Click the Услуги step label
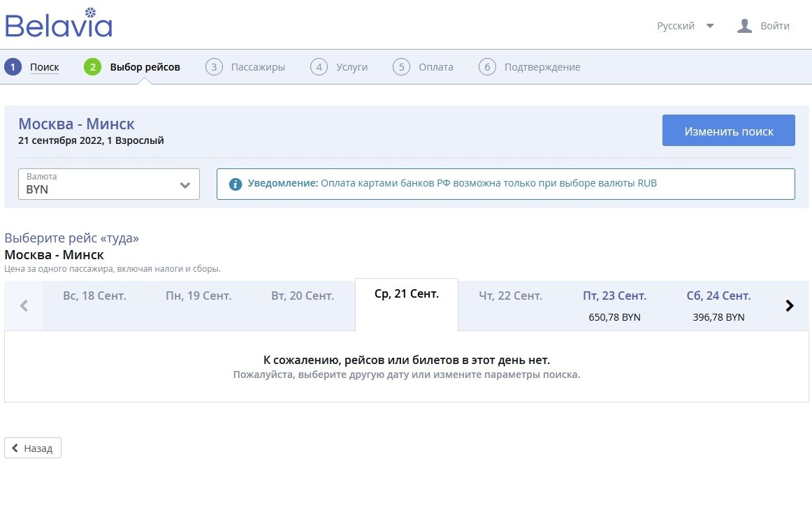This screenshot has width=812, height=524. [351, 67]
